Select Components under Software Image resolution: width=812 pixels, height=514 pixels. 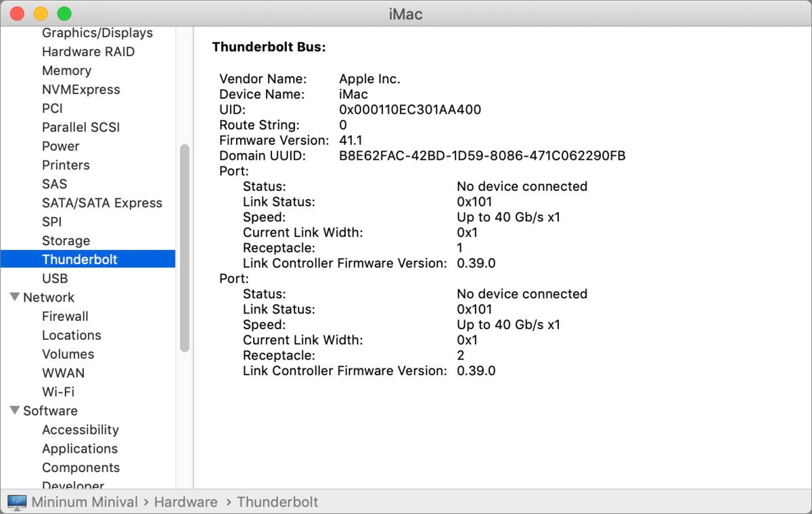coord(81,468)
